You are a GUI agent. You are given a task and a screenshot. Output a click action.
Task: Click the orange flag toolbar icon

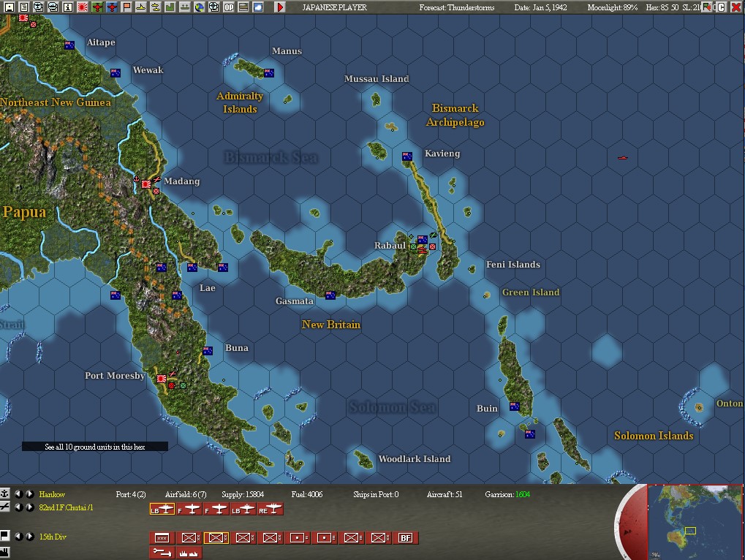(x=126, y=7)
